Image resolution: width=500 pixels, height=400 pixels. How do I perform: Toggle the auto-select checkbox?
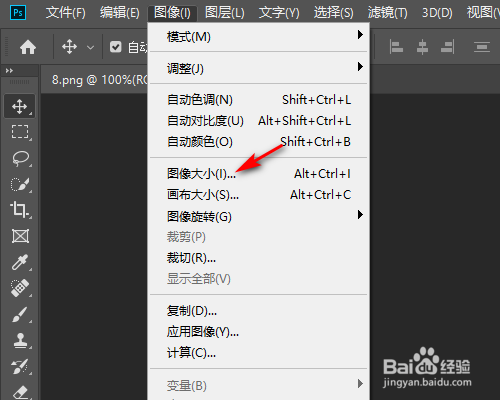(x=116, y=47)
